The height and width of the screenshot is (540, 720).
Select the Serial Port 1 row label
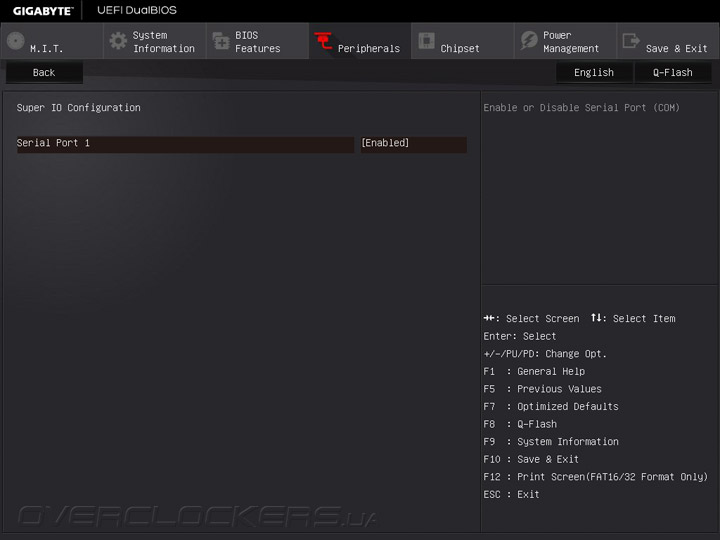pos(185,143)
